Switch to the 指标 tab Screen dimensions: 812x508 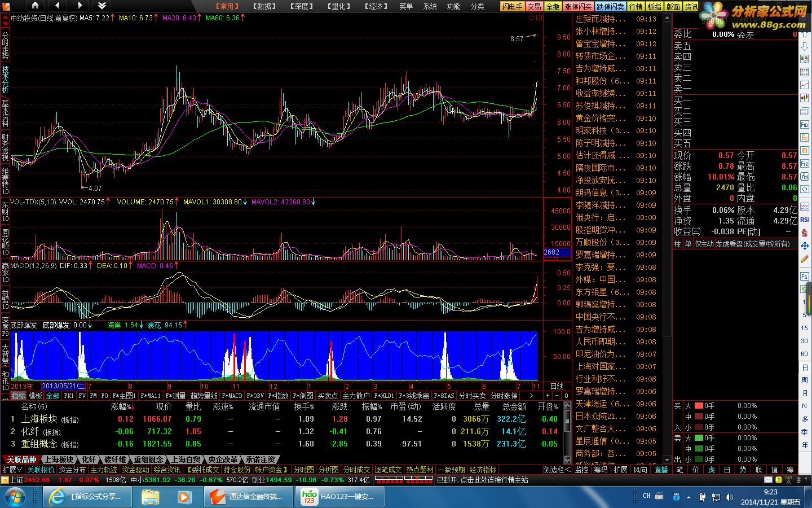point(19,396)
